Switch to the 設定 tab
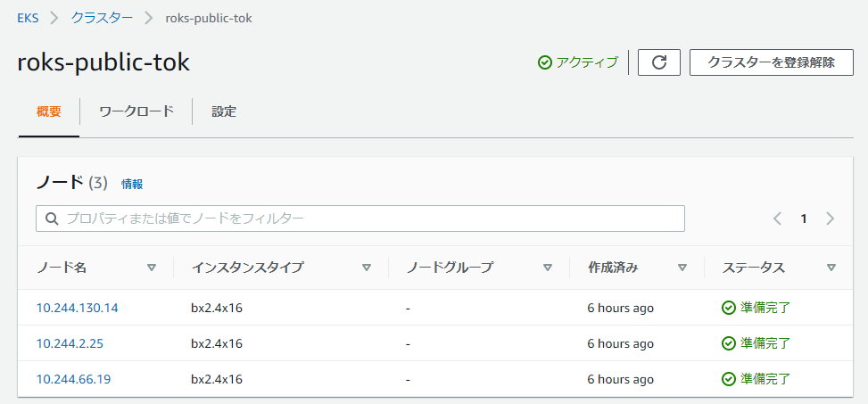This screenshot has width=868, height=404. (x=224, y=111)
